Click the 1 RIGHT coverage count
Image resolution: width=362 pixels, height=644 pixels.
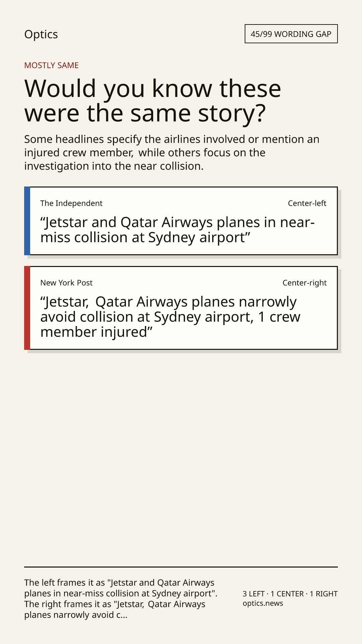tap(324, 594)
